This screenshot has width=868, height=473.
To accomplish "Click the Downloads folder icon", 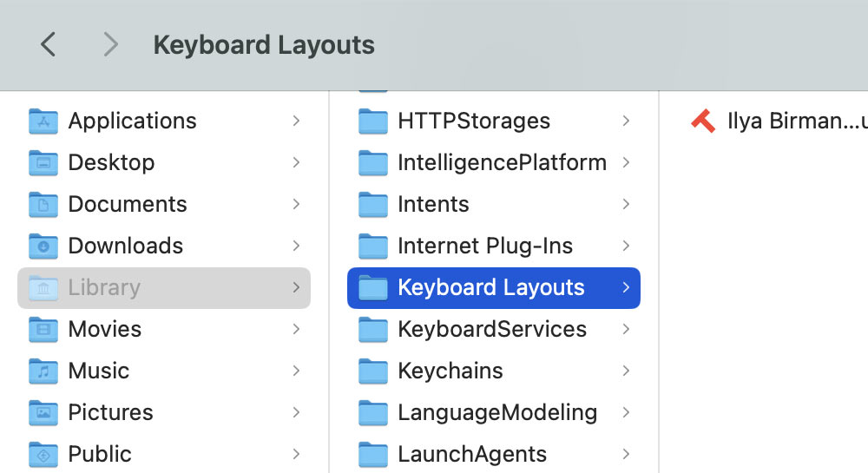I will click(43, 246).
